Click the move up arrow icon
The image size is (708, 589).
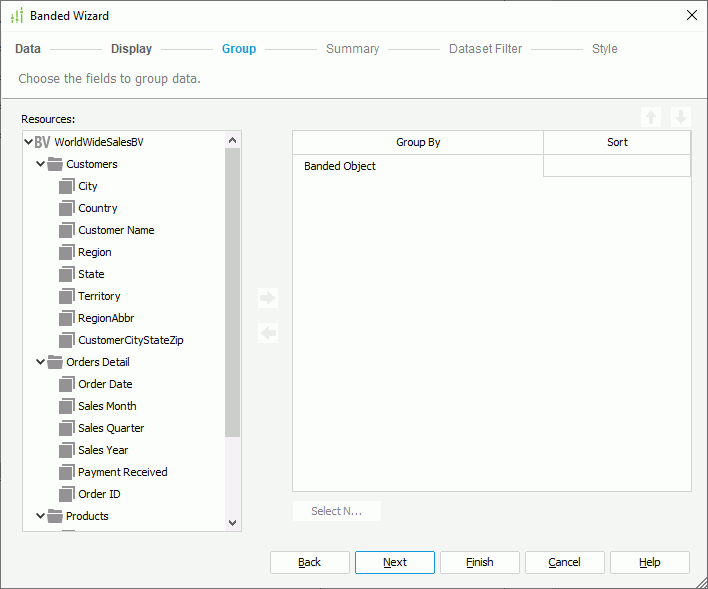point(651,117)
